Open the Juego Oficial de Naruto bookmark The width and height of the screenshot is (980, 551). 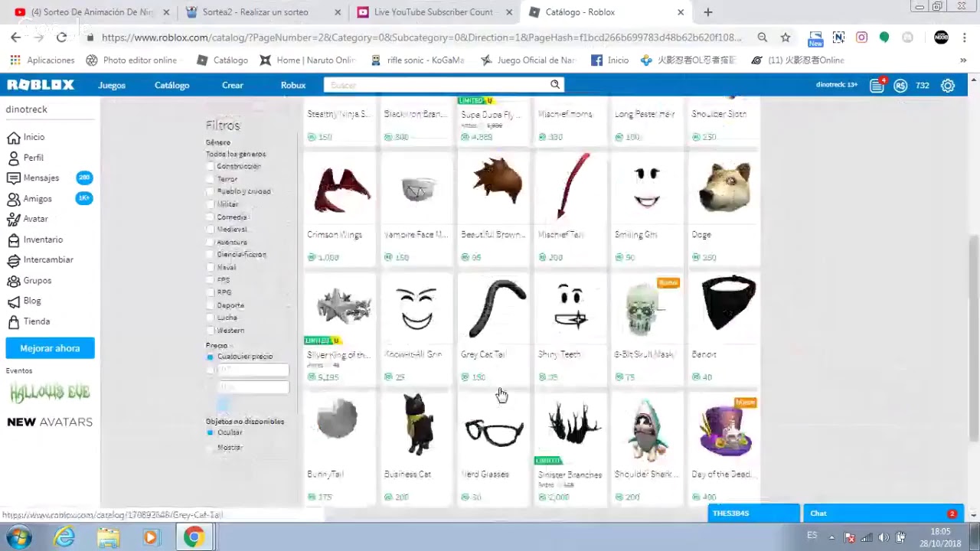point(528,60)
